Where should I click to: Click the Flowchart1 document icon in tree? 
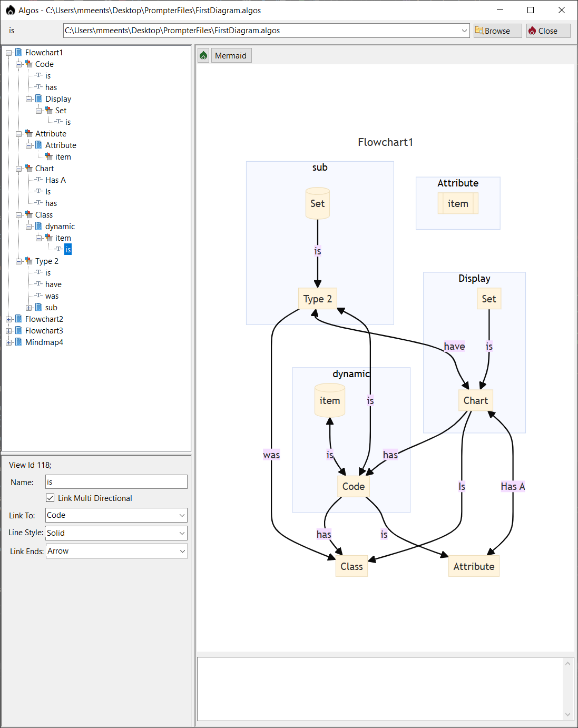[19, 52]
